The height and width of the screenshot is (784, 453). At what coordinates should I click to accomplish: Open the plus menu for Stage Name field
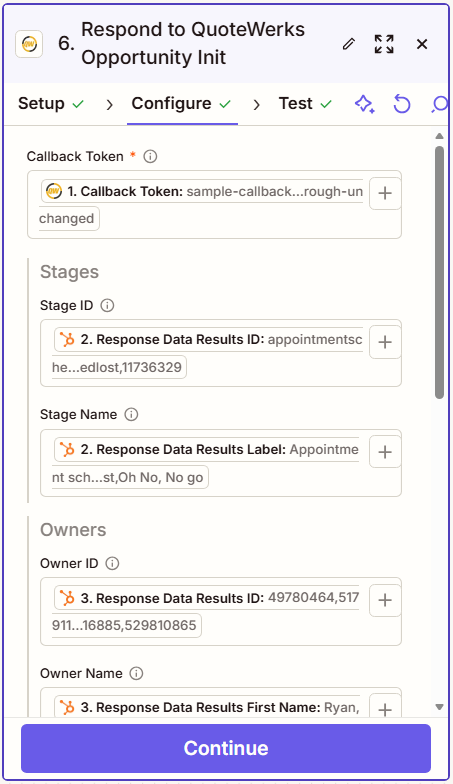[385, 452]
